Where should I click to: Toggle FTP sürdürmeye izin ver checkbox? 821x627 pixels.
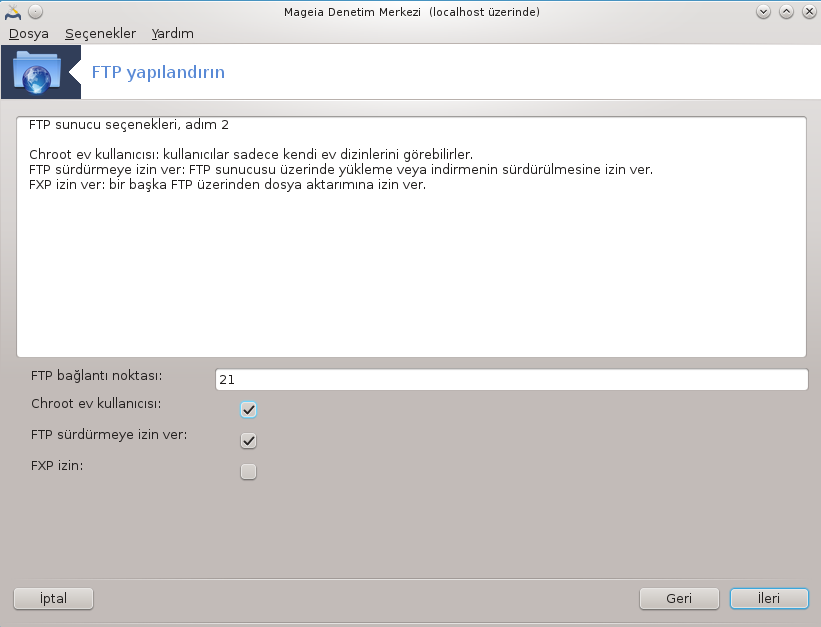248,441
